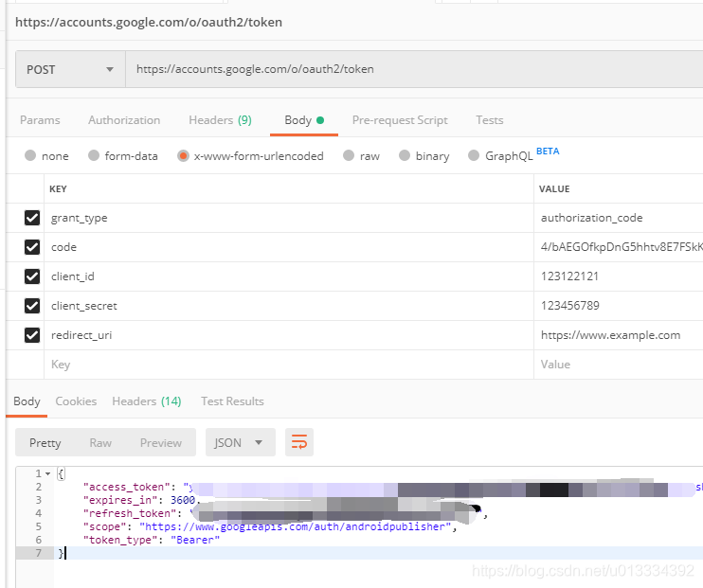Collapse JSON object with line 1 fold arrow
The height and width of the screenshot is (588, 703).
(47, 473)
